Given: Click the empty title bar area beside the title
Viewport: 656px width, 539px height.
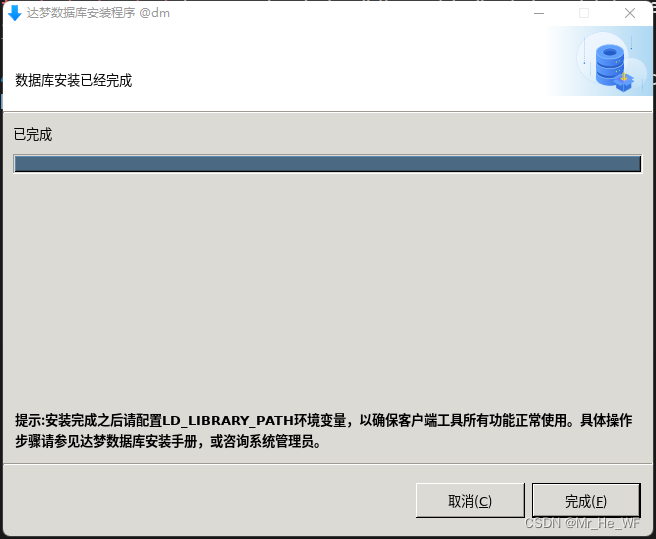Looking at the screenshot, I should pos(347,13).
